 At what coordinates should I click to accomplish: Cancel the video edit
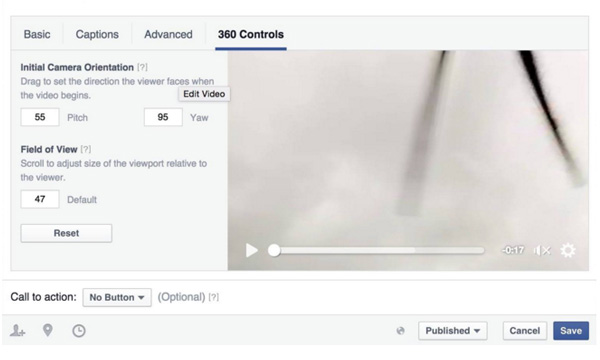coord(525,331)
